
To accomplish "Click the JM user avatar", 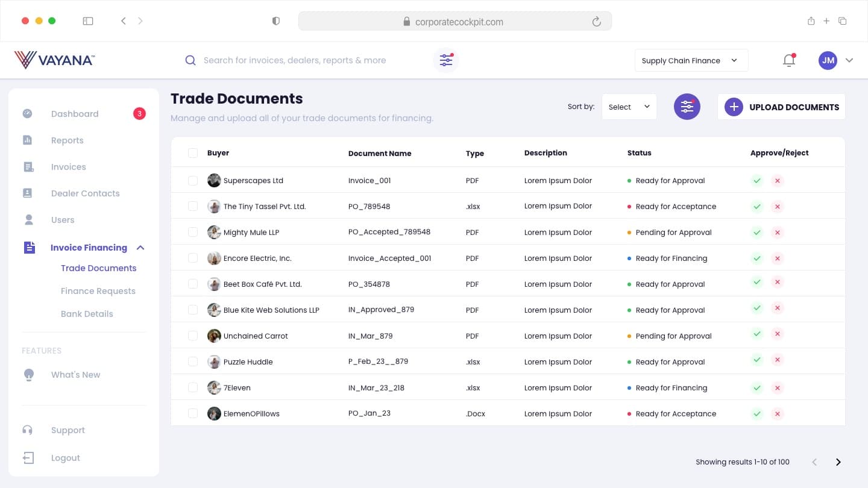I will (x=828, y=60).
